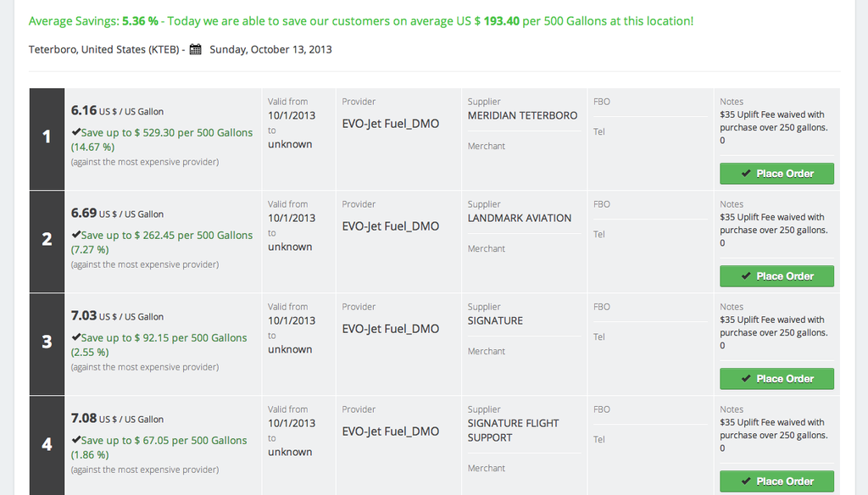The height and width of the screenshot is (495, 868).
Task: Place order for Landmark Aviation fuel
Action: [776, 276]
